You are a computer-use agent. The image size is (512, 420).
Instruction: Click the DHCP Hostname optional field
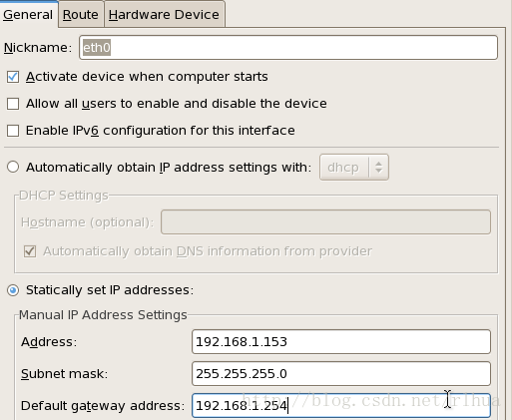[x=325, y=222]
